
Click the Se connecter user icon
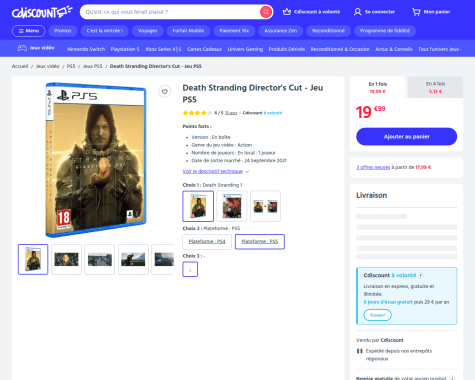click(x=358, y=12)
